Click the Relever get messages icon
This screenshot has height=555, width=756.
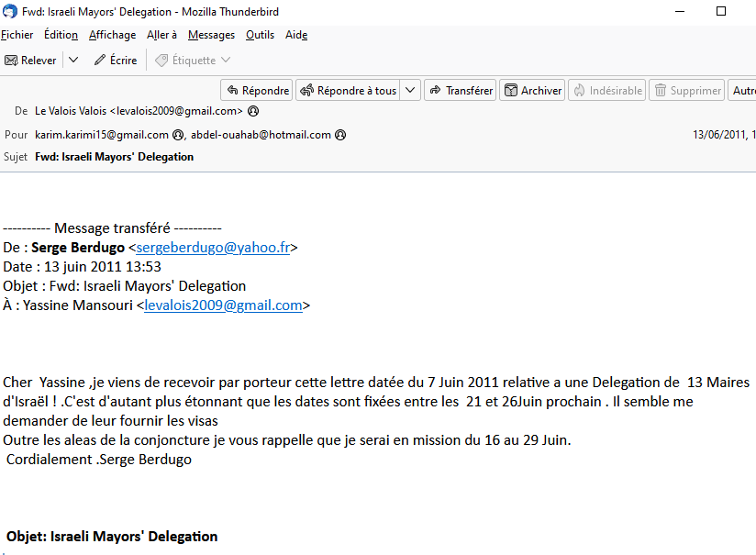click(11, 61)
